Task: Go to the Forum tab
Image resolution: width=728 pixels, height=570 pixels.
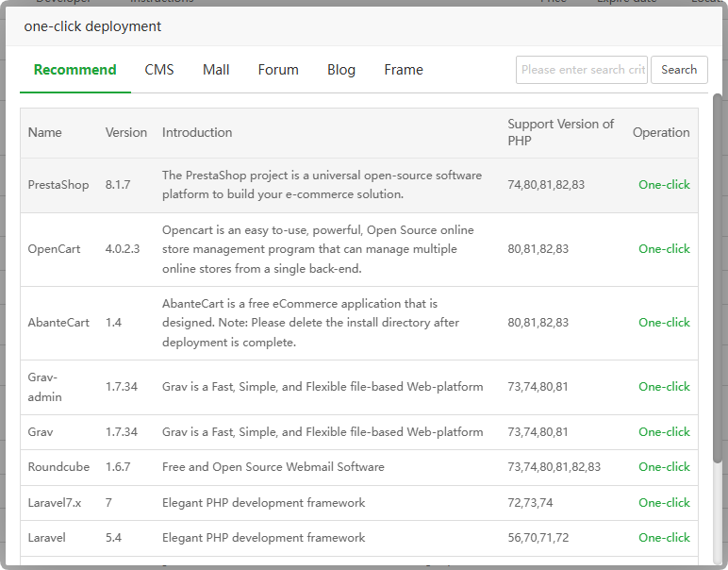Action: [x=278, y=70]
